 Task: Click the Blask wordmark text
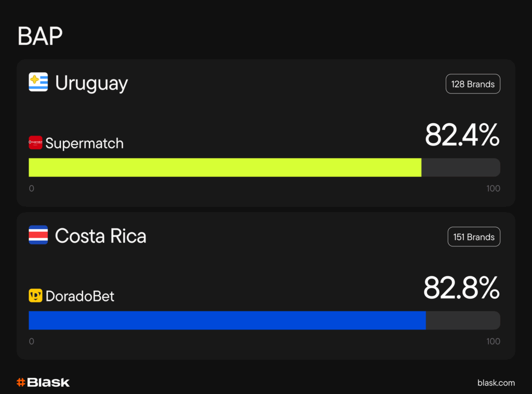(x=48, y=383)
